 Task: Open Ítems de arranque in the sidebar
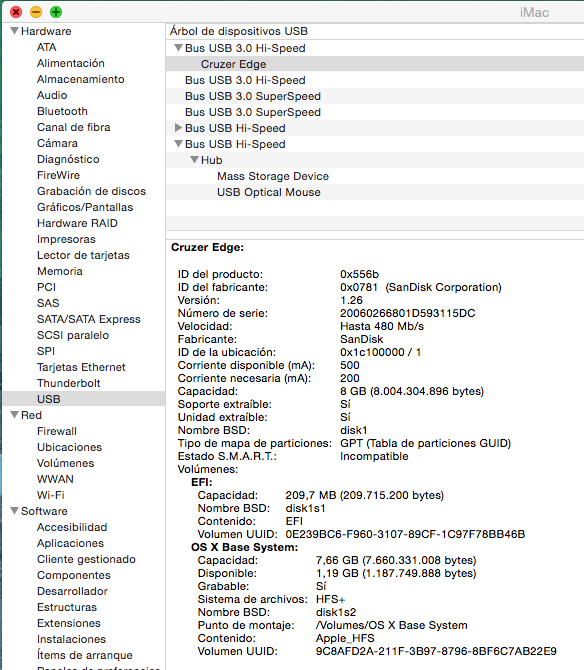85,655
